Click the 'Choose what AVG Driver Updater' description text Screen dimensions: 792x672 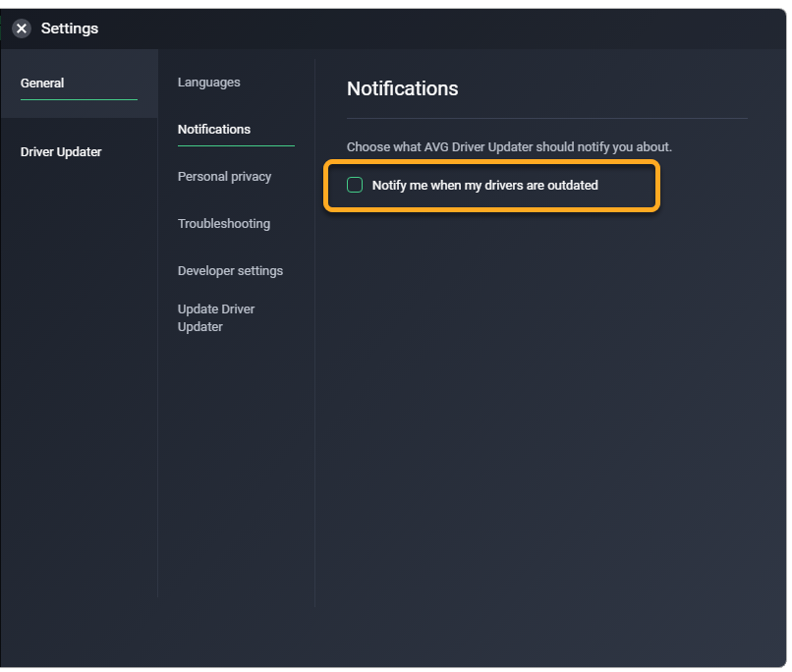pyautogui.click(x=509, y=146)
